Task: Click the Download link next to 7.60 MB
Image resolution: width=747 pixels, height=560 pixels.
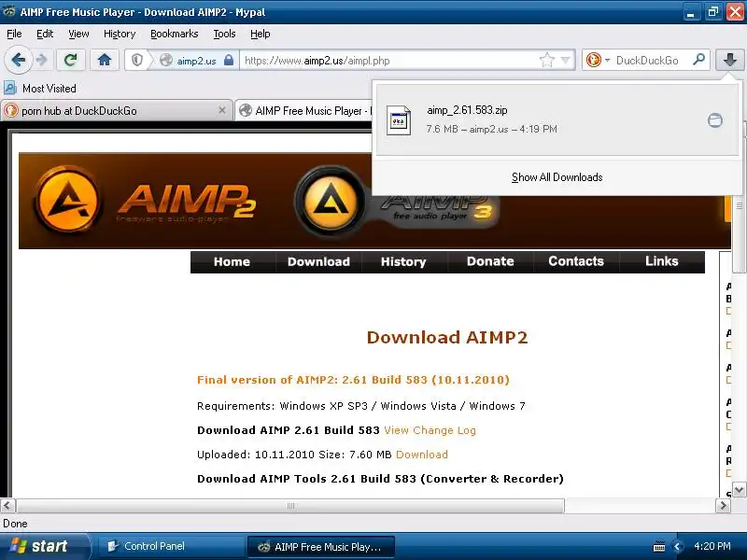Action: (422, 455)
